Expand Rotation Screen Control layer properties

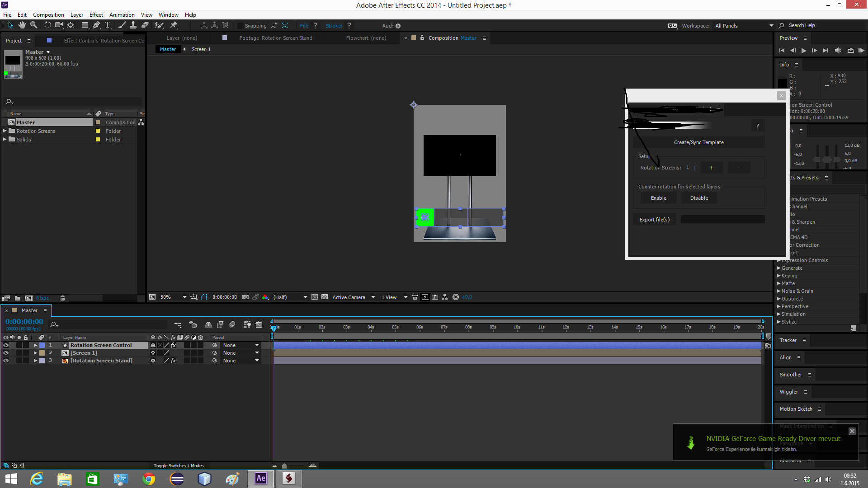pyautogui.click(x=35, y=345)
